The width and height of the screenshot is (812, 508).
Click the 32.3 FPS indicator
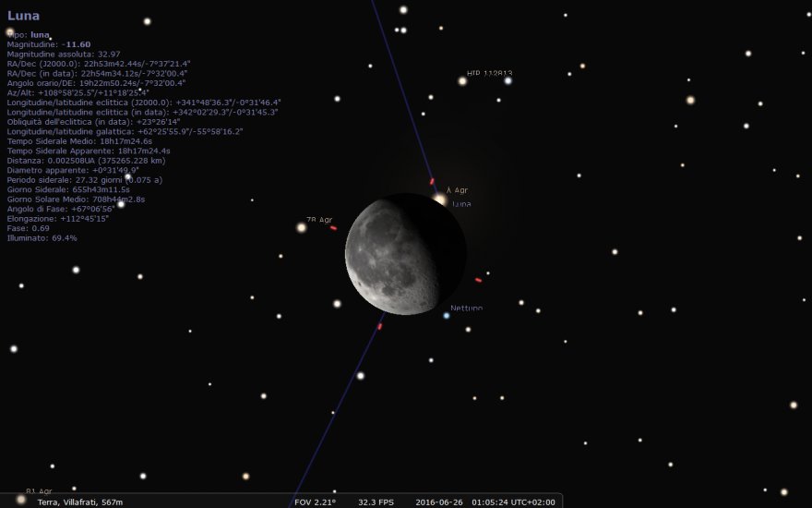point(376,502)
